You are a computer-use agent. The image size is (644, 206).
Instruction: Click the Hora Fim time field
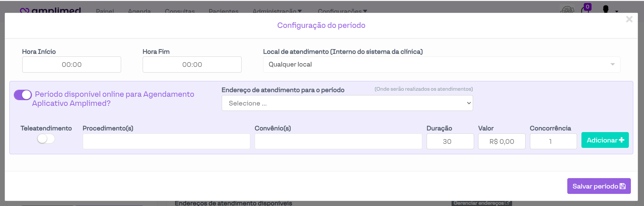[192, 65]
